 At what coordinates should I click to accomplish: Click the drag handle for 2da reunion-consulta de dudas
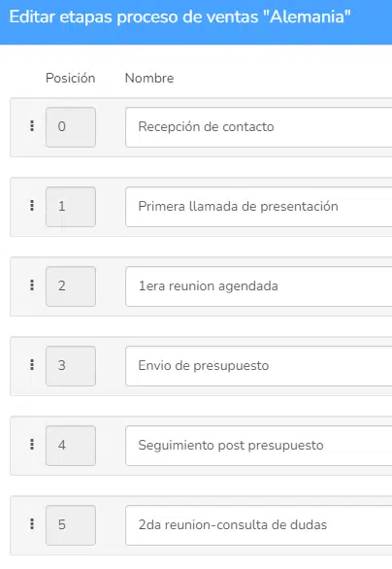tap(32, 524)
